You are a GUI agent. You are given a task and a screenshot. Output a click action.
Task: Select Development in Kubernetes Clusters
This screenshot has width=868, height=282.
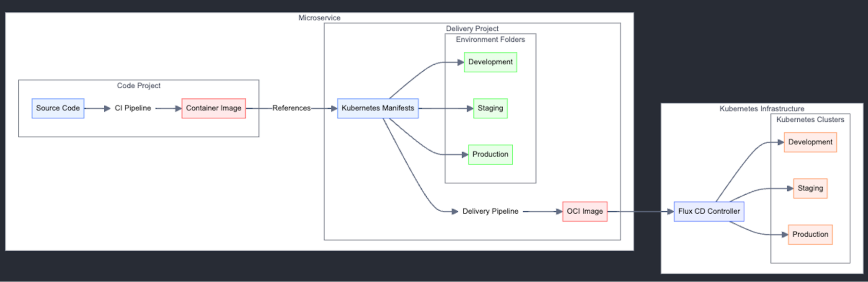810,142
